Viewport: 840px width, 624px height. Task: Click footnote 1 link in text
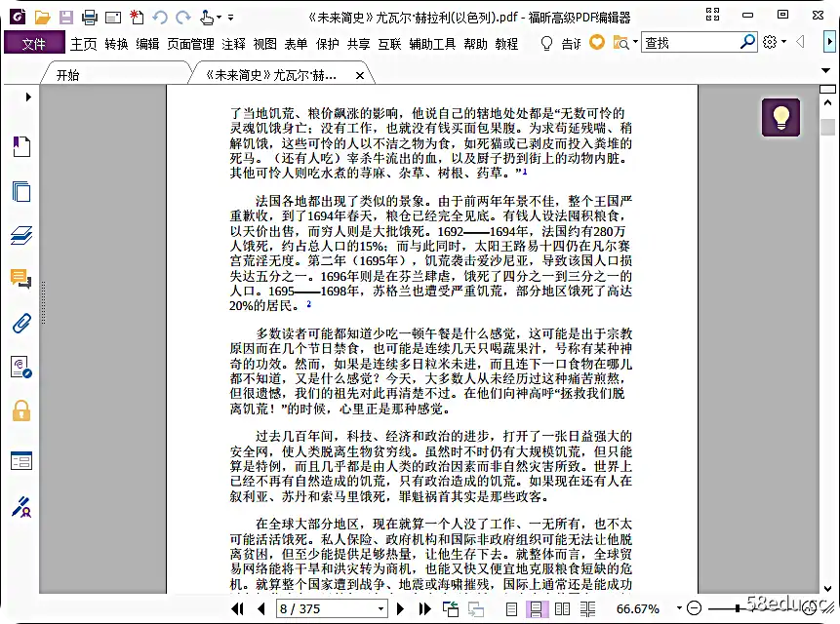(525, 172)
